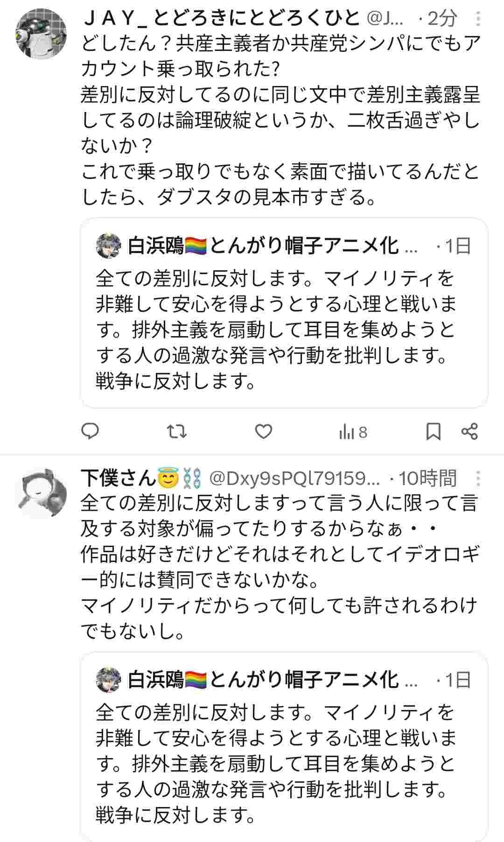View analytics showing 8 views
The image size is (504, 842).
(353, 432)
